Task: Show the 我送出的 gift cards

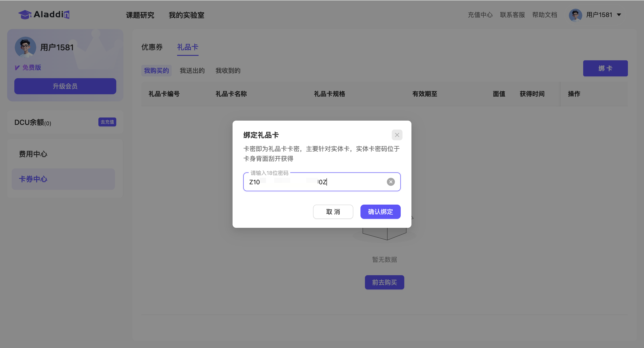Action: pyautogui.click(x=192, y=71)
